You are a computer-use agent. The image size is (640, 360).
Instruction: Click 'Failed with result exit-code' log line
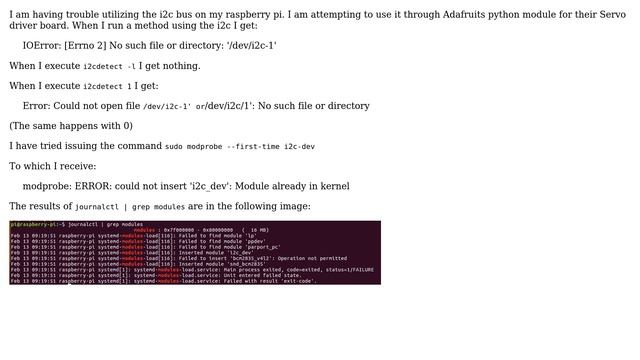coord(163,281)
